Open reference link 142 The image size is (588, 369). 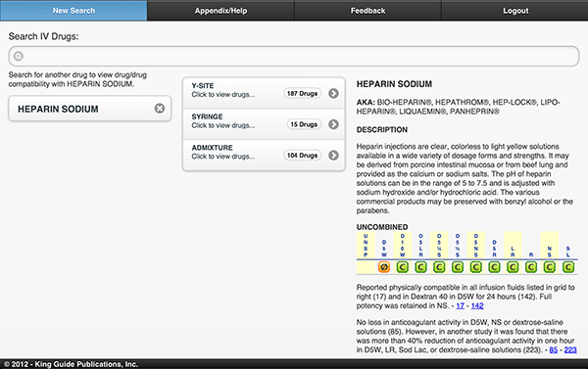[477, 305]
